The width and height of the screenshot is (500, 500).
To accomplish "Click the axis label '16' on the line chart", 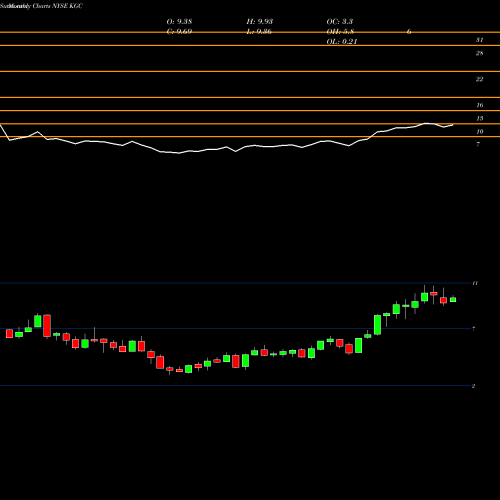I will (x=479, y=105).
